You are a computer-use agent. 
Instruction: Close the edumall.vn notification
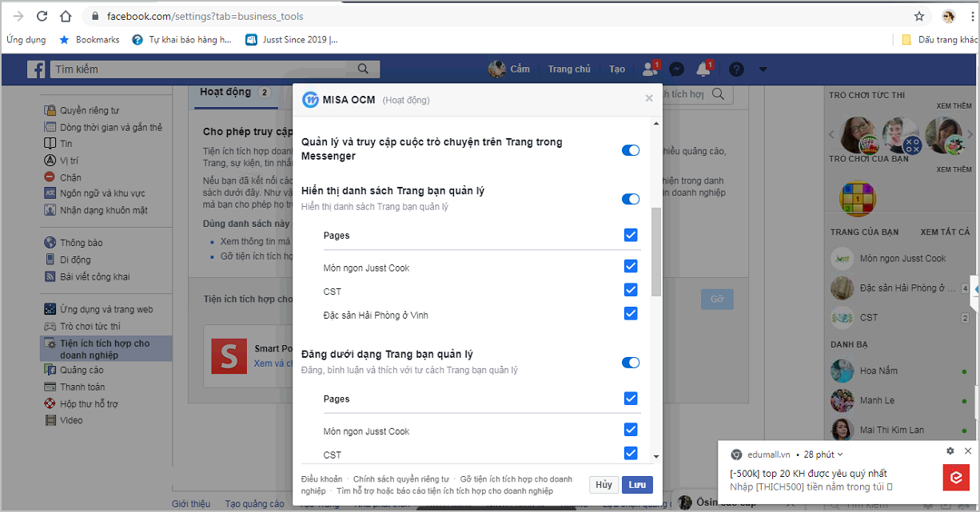click(x=968, y=451)
